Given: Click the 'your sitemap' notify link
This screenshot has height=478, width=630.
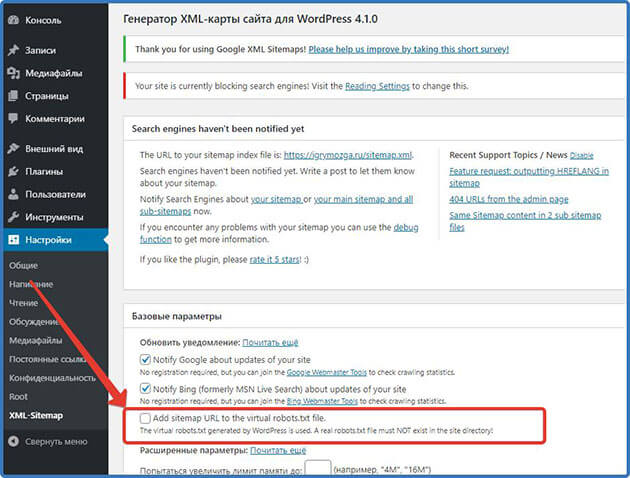Looking at the screenshot, I should click(276, 199).
